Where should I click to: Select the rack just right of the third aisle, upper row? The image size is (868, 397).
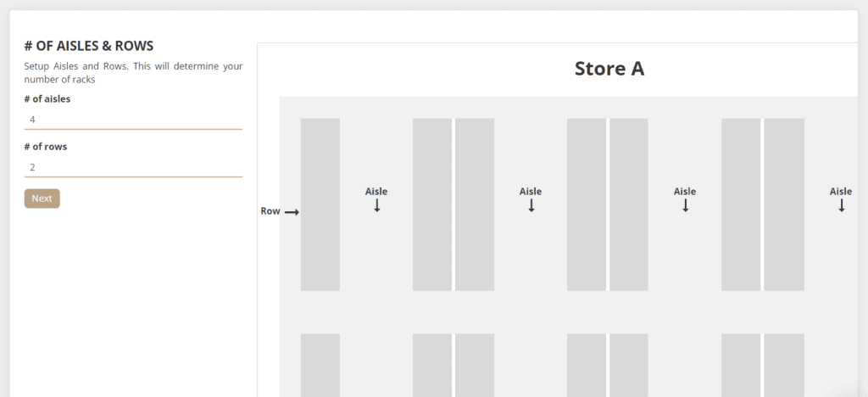point(741,204)
